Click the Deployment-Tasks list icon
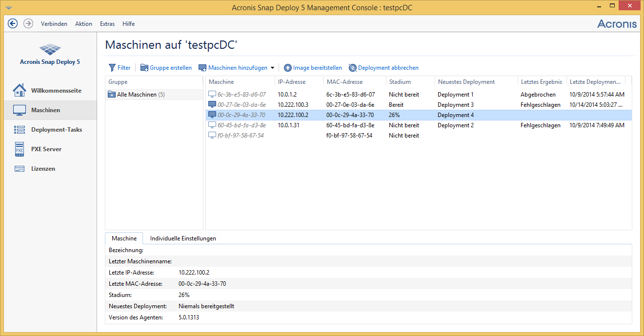The image size is (644, 336). pos(20,130)
